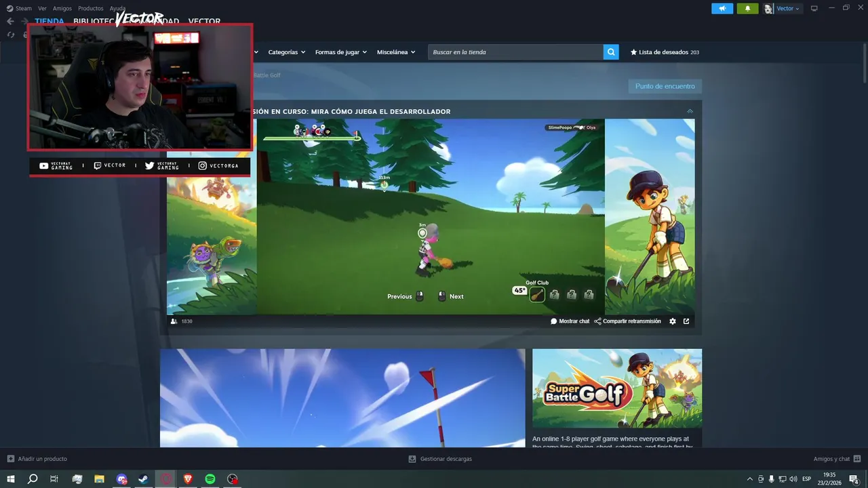Open the Ver menu

[42, 8]
